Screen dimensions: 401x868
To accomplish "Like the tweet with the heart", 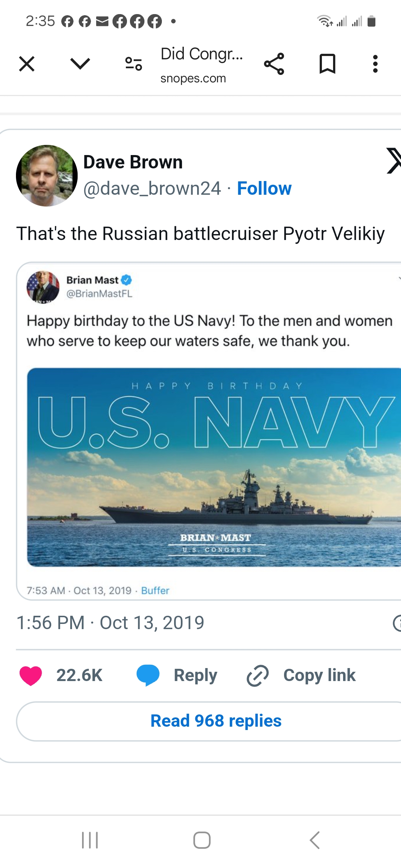I will 31,675.
